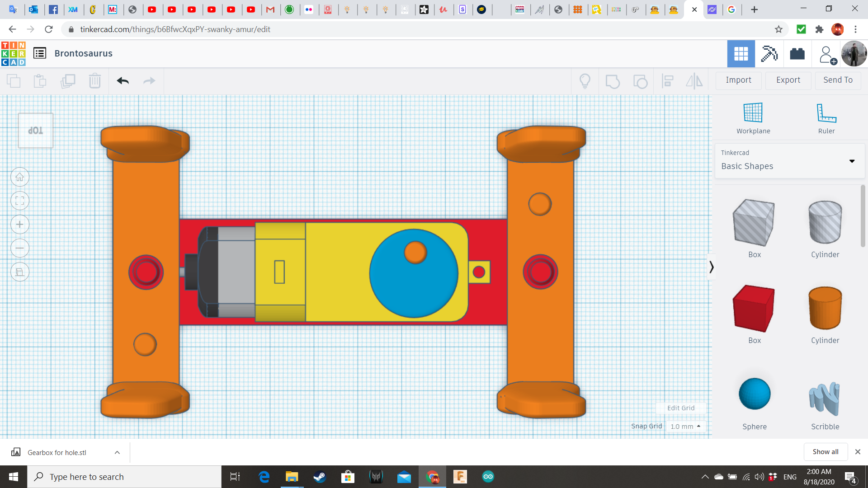
Task: Click the Export button
Action: (x=788, y=80)
